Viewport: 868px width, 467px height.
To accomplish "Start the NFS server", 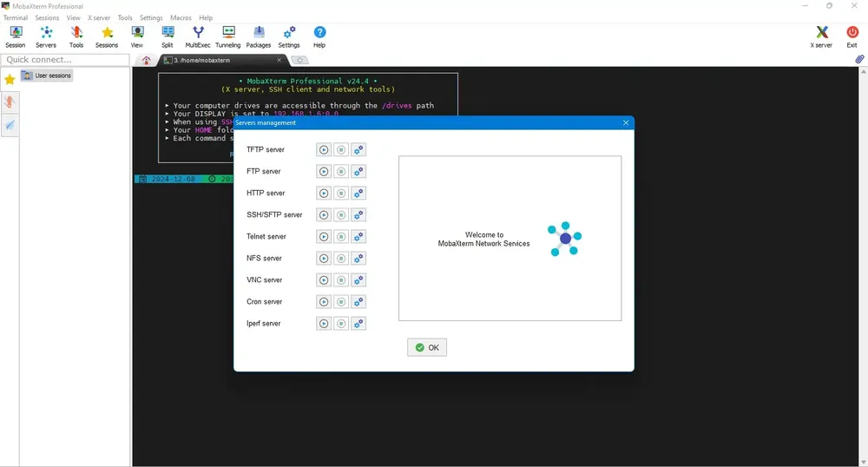I will point(324,259).
